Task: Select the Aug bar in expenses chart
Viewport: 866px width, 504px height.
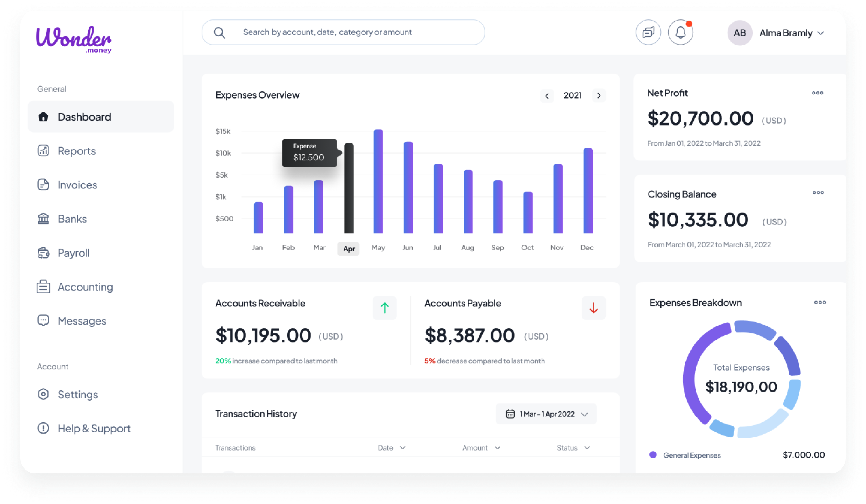Action: pos(468,201)
